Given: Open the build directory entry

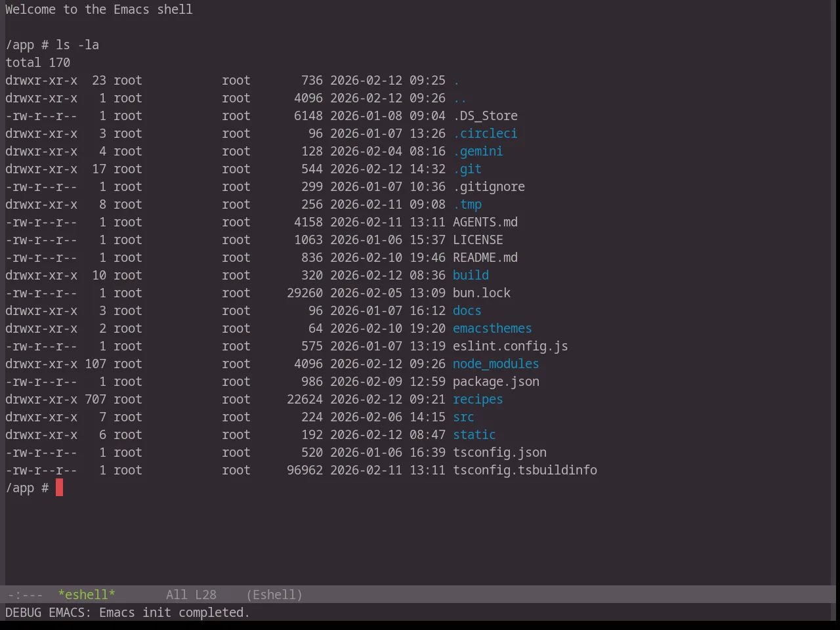Looking at the screenshot, I should pyautogui.click(x=471, y=275).
